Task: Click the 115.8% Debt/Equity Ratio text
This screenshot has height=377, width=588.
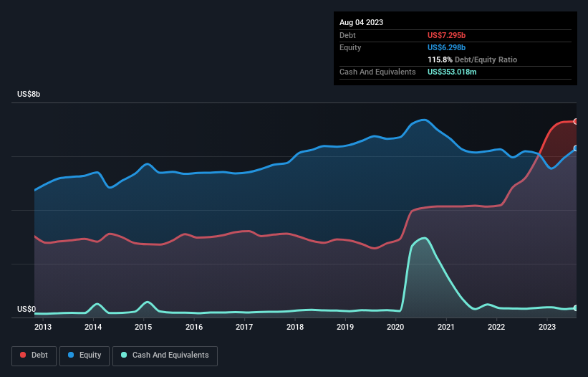Action: pos(472,59)
